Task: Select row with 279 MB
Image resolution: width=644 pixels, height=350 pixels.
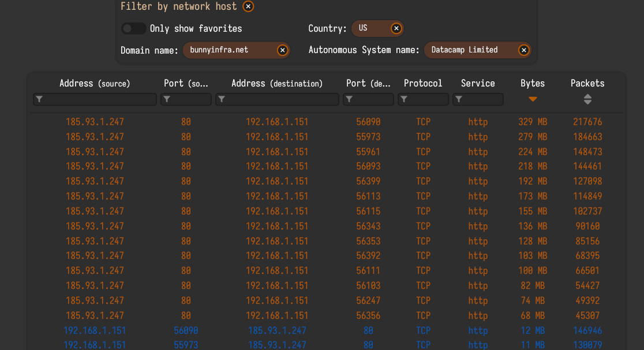Action: 327,137
